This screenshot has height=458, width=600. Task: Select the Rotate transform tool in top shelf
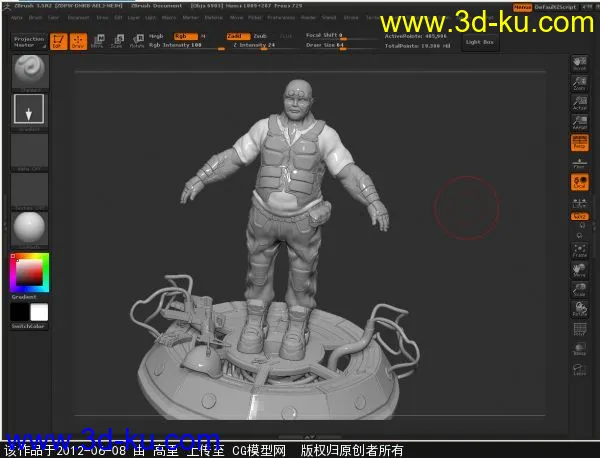[137, 41]
